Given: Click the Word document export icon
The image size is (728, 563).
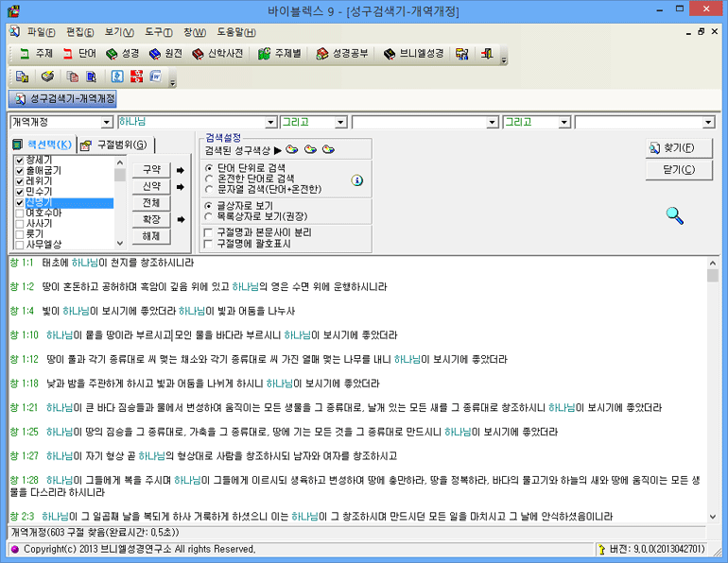Looking at the screenshot, I should (x=156, y=77).
